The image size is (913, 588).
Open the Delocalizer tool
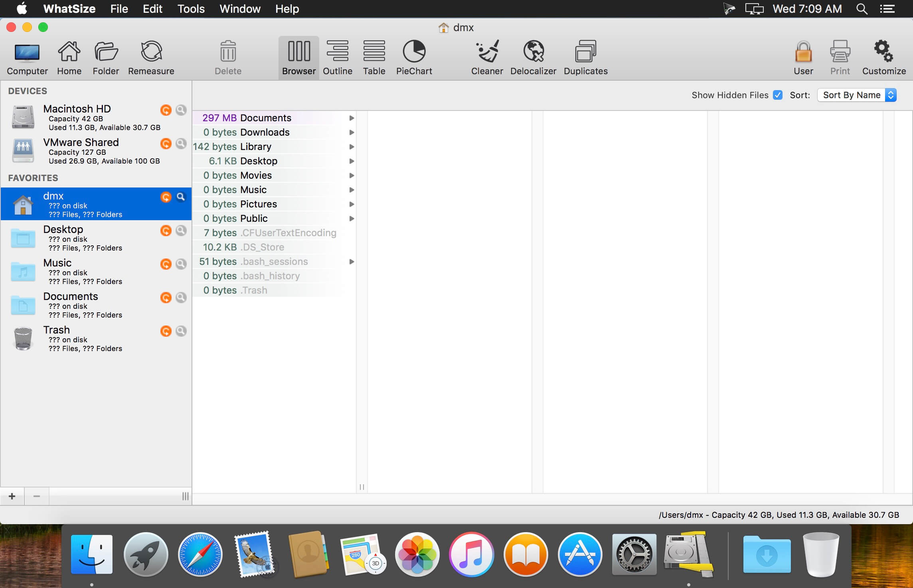(x=533, y=58)
